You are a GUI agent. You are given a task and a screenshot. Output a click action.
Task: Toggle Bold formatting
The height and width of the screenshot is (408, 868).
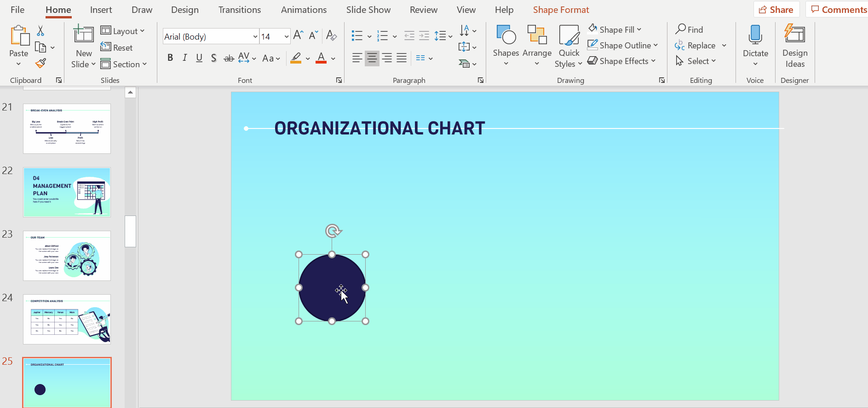pos(170,58)
